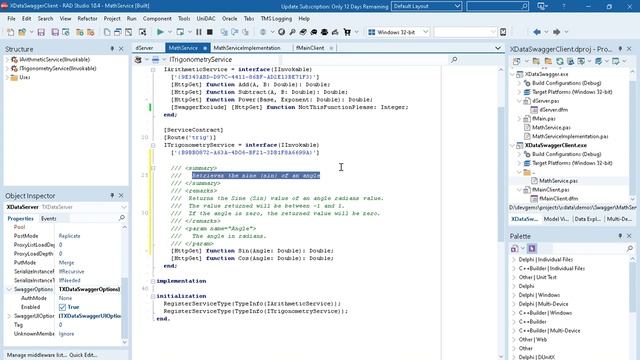Viewport: 640px width, 360px height.
Task: Click the key icon in the toolbar
Action: pos(292,32)
